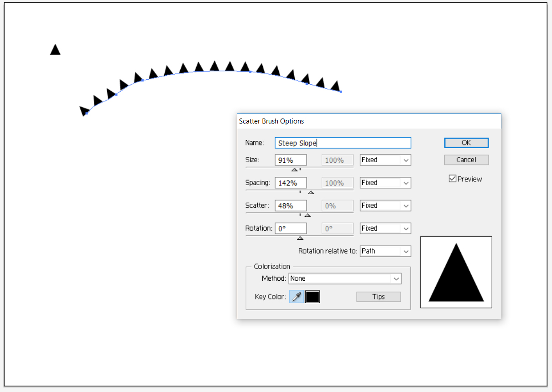
Task: Click the Name field containing Steep Slope
Action: click(343, 143)
